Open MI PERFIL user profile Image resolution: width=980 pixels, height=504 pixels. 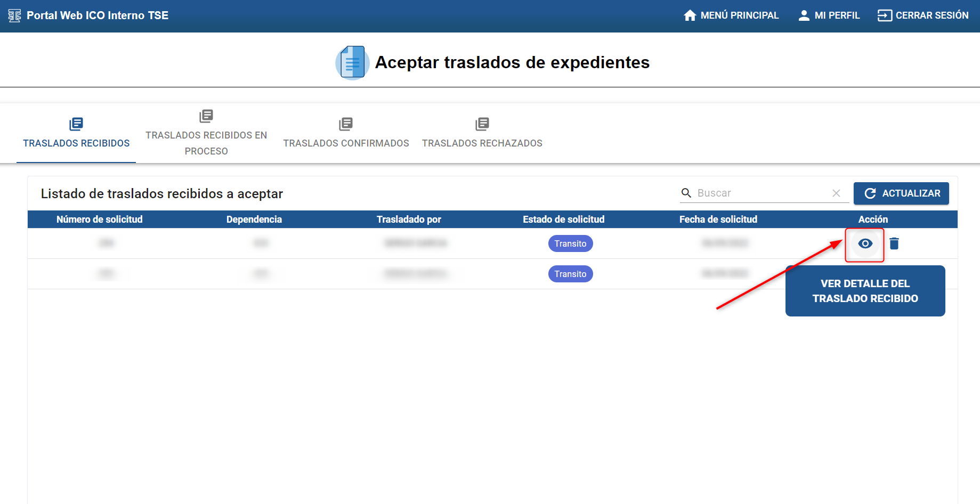[829, 15]
